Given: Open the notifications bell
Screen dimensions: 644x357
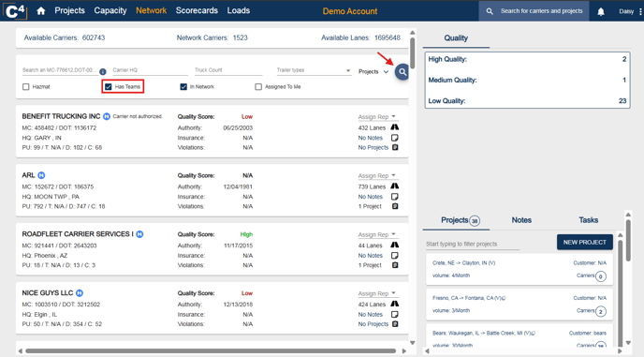Looking at the screenshot, I should [x=600, y=11].
